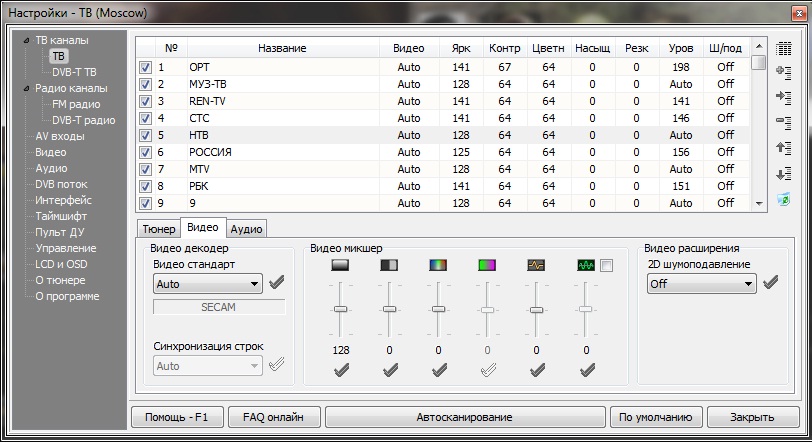
Task: Click the По умолчанию button
Action: pyautogui.click(x=654, y=417)
